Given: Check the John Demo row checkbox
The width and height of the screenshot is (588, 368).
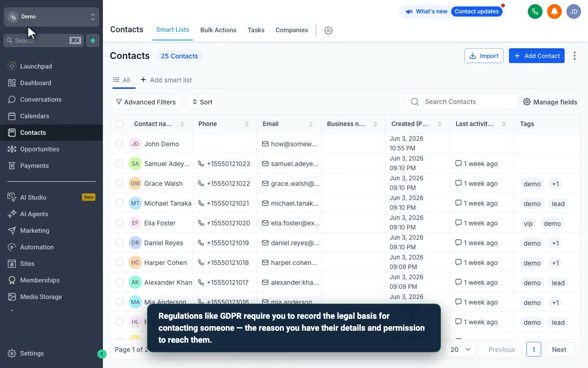Looking at the screenshot, I should pyautogui.click(x=119, y=144).
